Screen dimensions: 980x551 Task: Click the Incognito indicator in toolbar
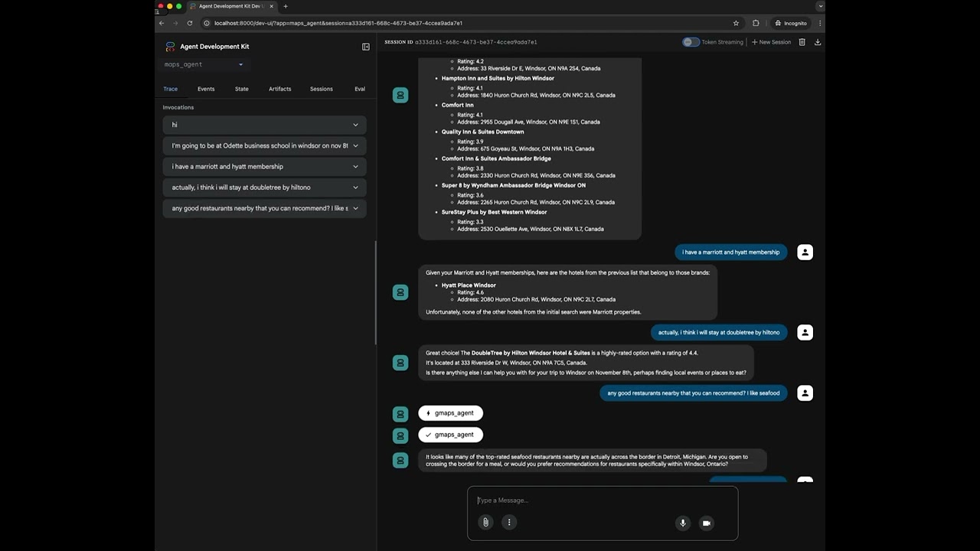[791, 23]
